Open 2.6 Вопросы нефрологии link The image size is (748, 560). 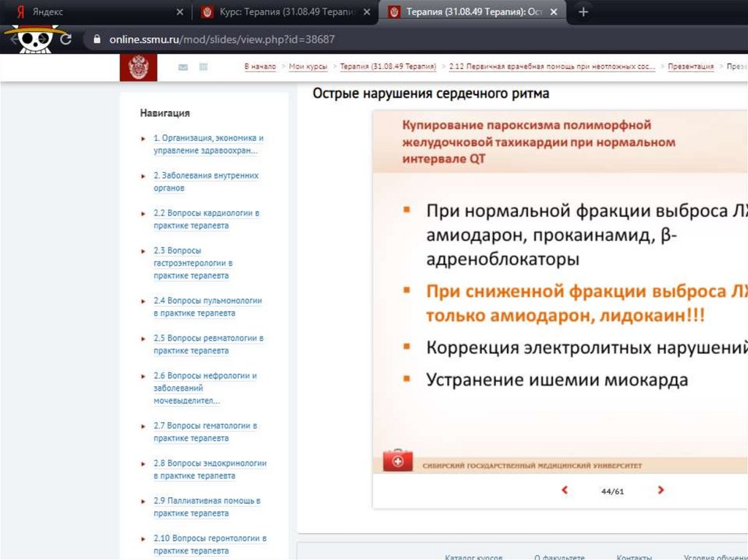click(x=205, y=388)
